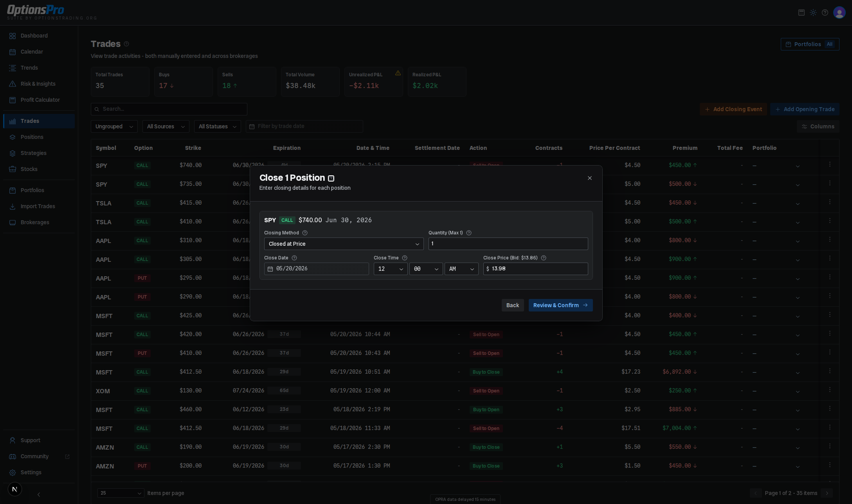Close the Close 1 Position dialog
Screen dimensions: 852x504
[590, 178]
